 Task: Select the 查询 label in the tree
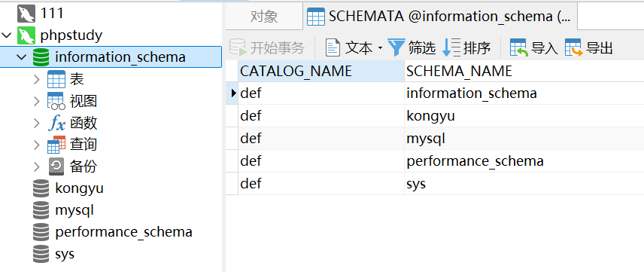coord(84,145)
